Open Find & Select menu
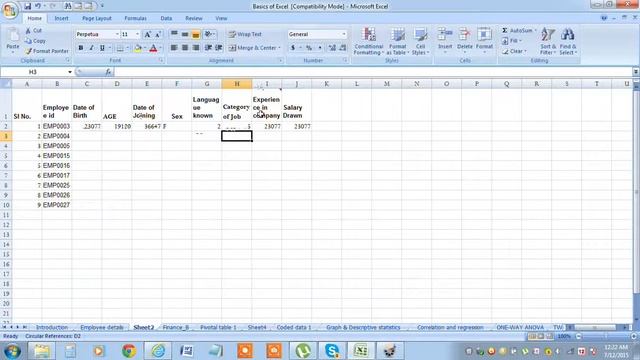640x360 pixels. tap(567, 41)
